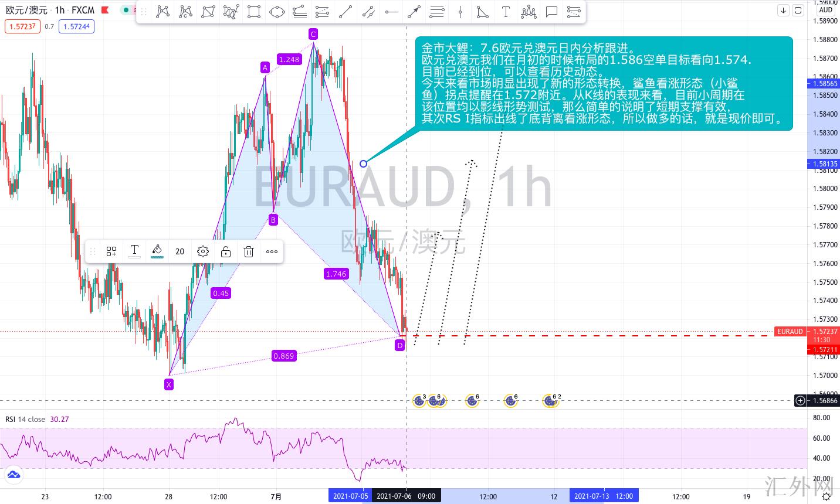Click the sell price 1.57237 button
Viewport: 840px width, 504px height.
pos(22,26)
